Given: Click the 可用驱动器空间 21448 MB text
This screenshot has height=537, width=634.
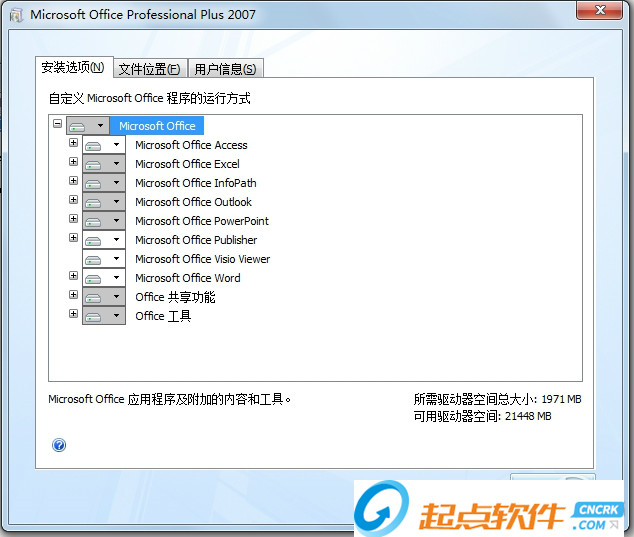Looking at the screenshot, I should tap(482, 416).
